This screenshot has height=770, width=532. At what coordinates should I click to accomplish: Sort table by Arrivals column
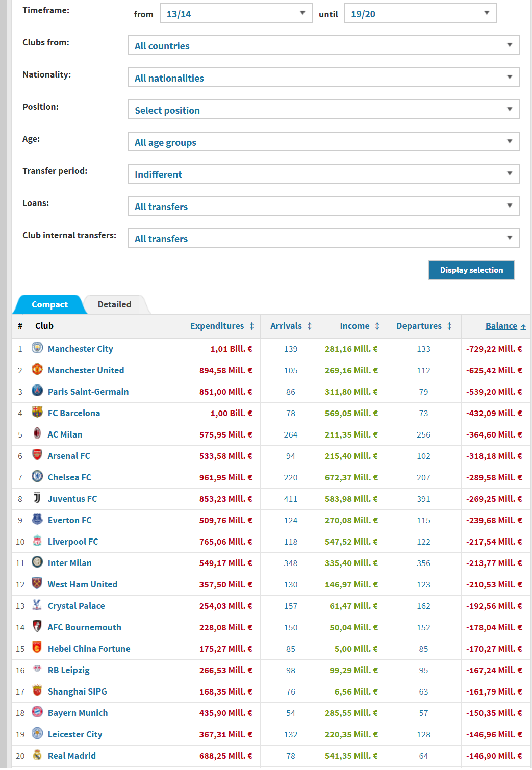click(291, 326)
